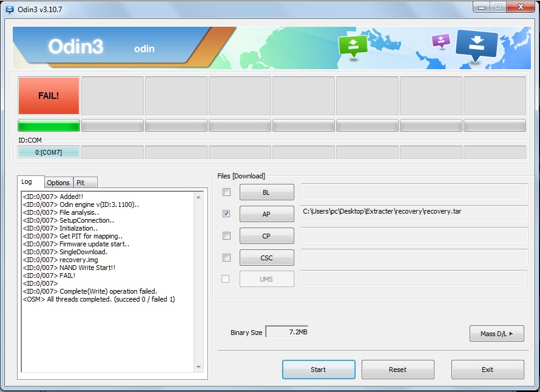The image size is (540, 392).
Task: Click log line 'File analysis..'
Action: tap(61, 212)
